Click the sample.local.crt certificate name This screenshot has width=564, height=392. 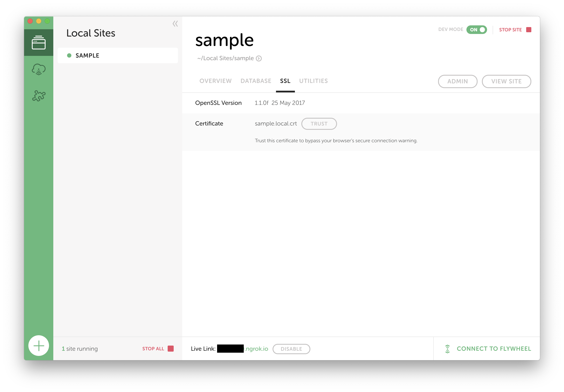pyautogui.click(x=276, y=124)
